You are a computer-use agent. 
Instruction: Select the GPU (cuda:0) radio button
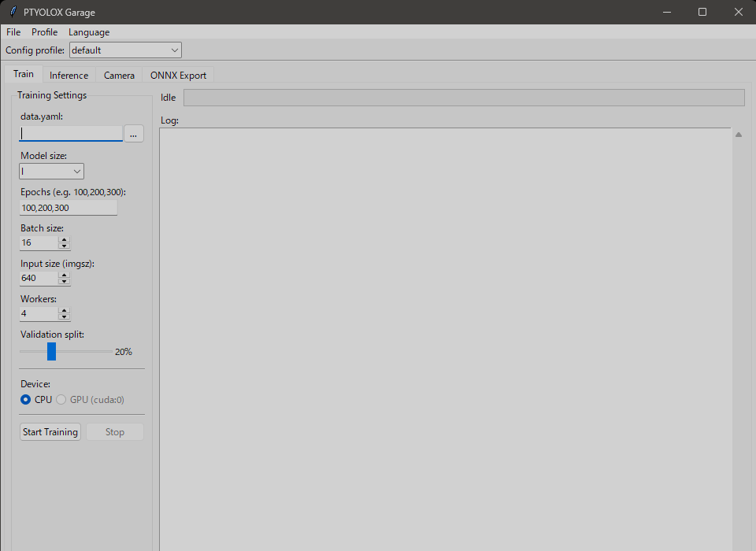pyautogui.click(x=61, y=400)
